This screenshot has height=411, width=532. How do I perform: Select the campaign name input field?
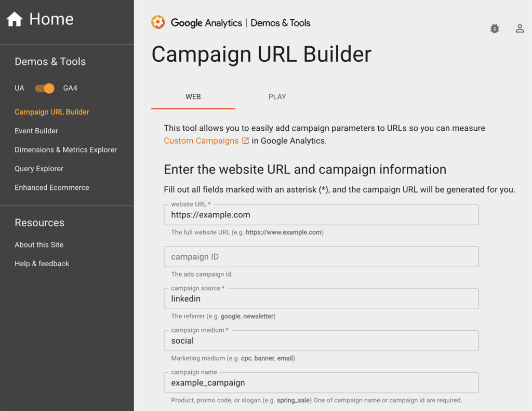tap(321, 383)
